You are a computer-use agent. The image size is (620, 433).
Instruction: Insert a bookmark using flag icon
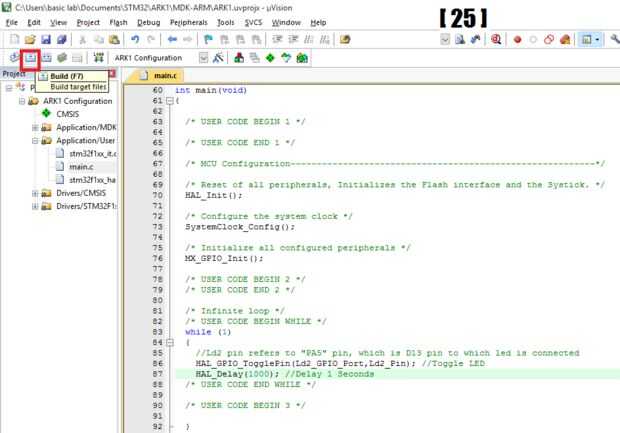click(208, 39)
